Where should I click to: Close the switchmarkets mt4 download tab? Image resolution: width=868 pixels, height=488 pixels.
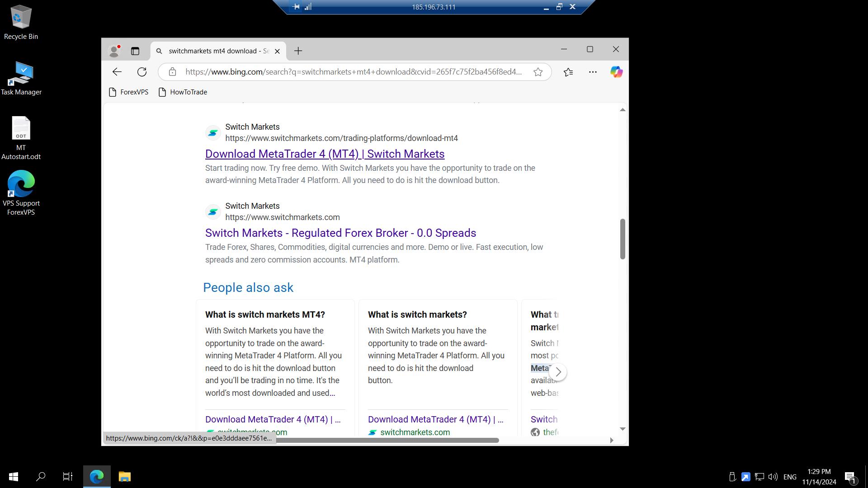tap(277, 51)
